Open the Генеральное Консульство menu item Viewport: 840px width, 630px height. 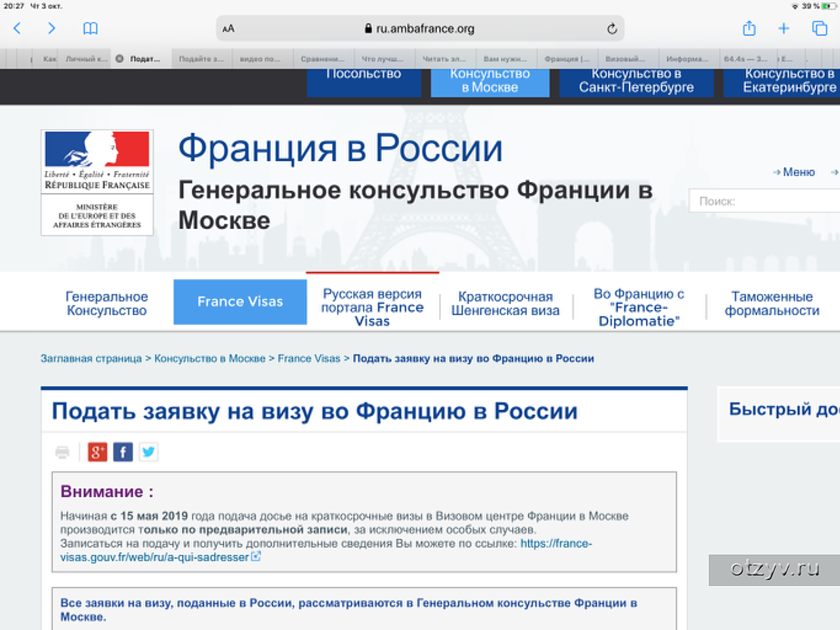click(107, 303)
